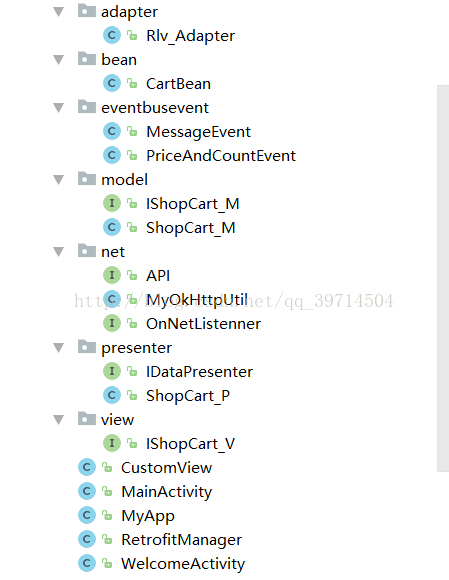Viewport: 449px width, 580px height.
Task: Click the presenter folder icon
Action: tap(87, 347)
